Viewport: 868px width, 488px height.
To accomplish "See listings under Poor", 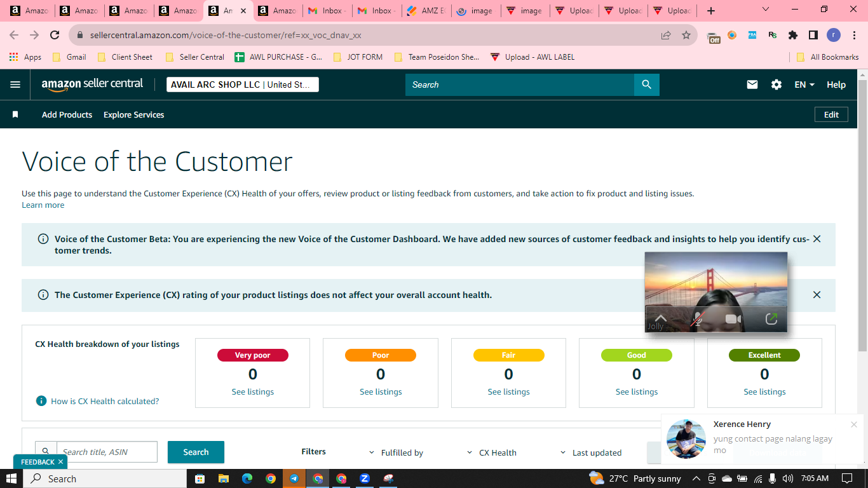I will (381, 392).
